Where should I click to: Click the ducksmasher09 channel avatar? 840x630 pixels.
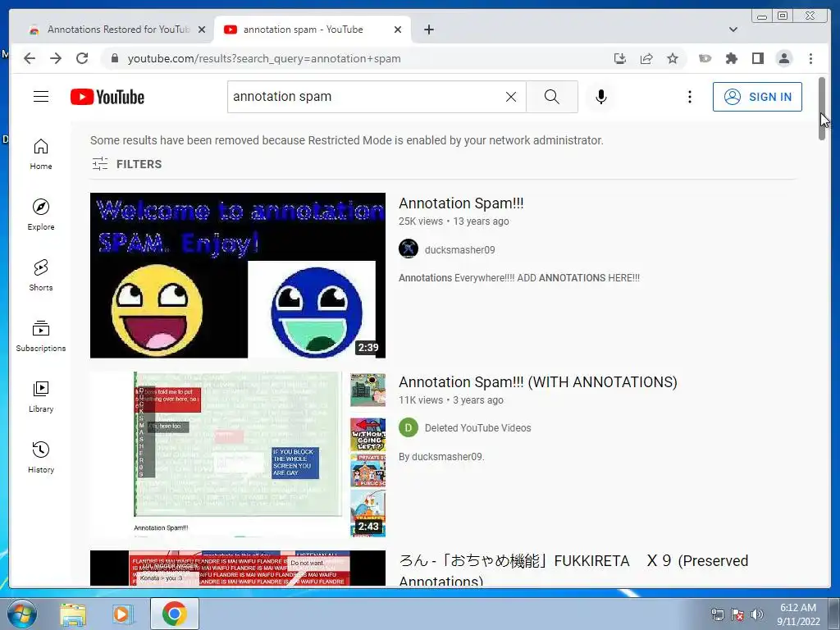pos(409,249)
